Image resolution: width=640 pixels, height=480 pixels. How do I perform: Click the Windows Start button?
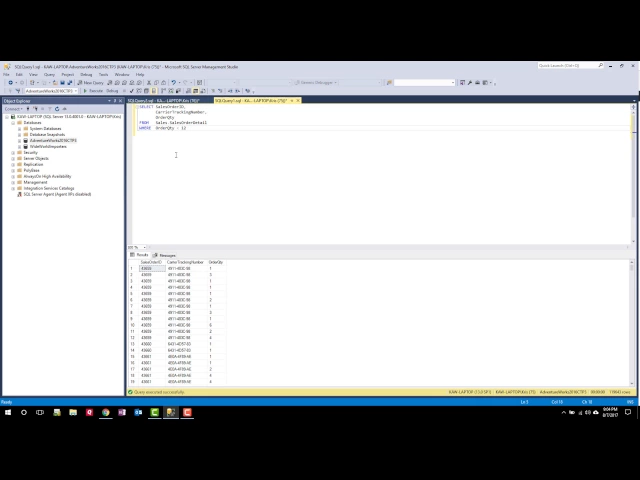tap(8, 413)
